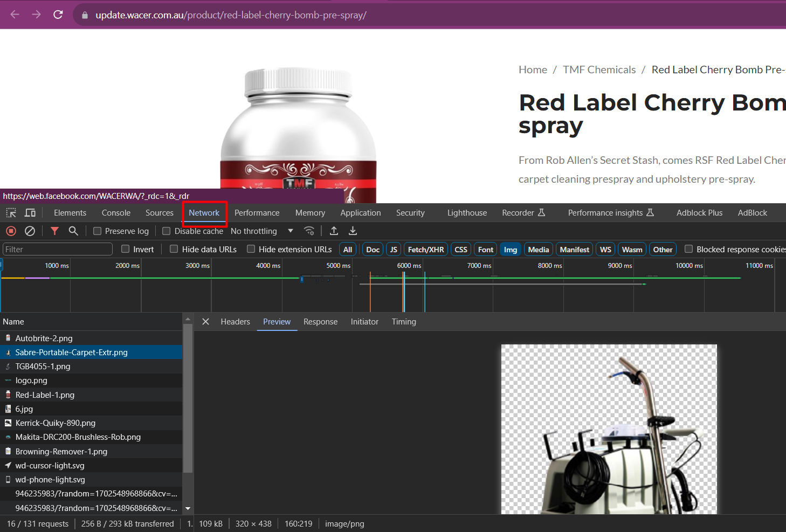The width and height of the screenshot is (786, 532).
Task: Check the Disable cache option
Action: (x=167, y=231)
